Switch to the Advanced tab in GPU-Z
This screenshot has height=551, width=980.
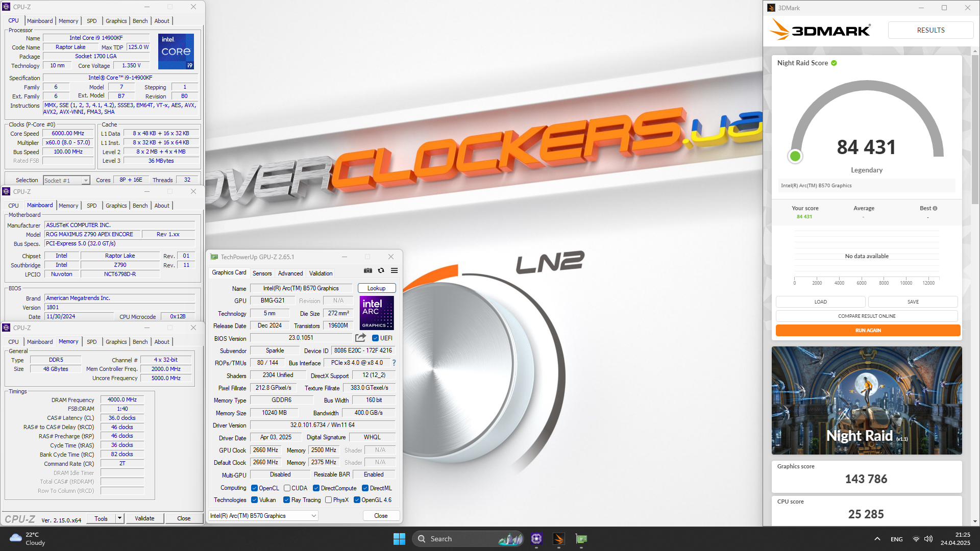tap(290, 273)
